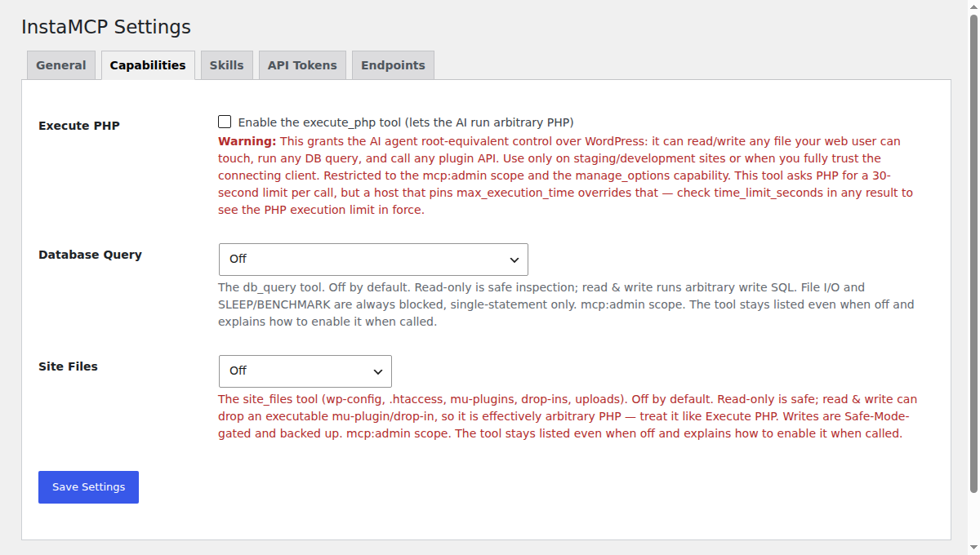The image size is (980, 555).
Task: Click the Save Settings button
Action: click(88, 487)
